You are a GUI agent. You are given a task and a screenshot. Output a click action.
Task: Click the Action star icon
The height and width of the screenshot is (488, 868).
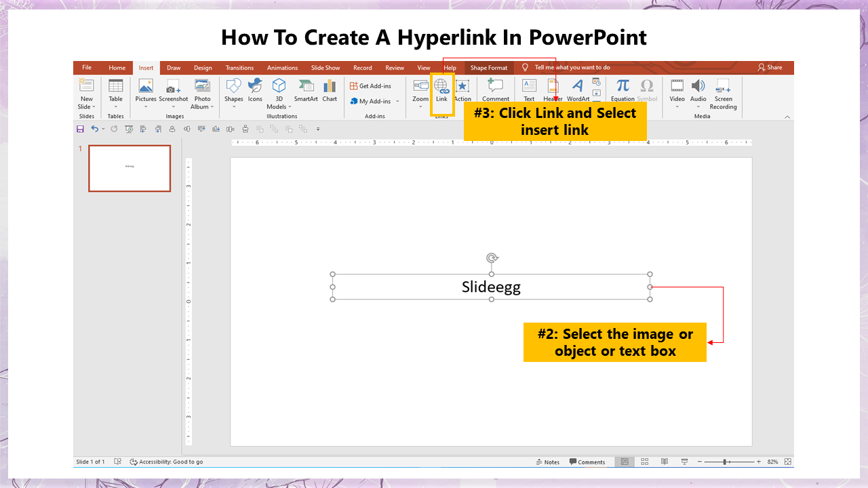pyautogui.click(x=462, y=86)
